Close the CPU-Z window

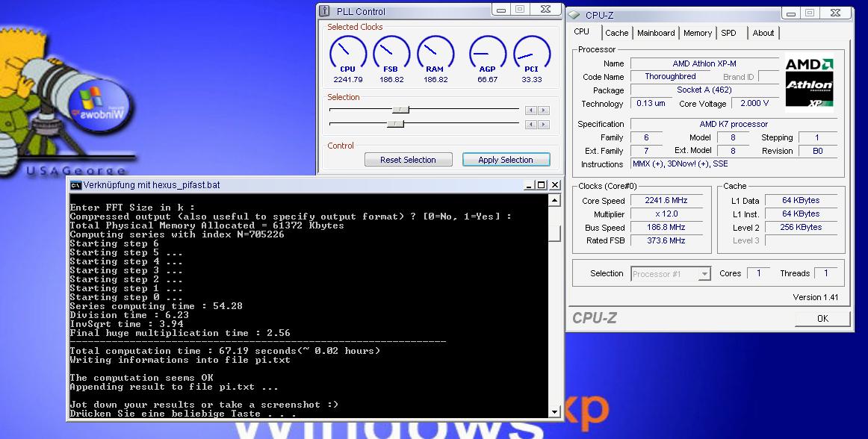835,13
